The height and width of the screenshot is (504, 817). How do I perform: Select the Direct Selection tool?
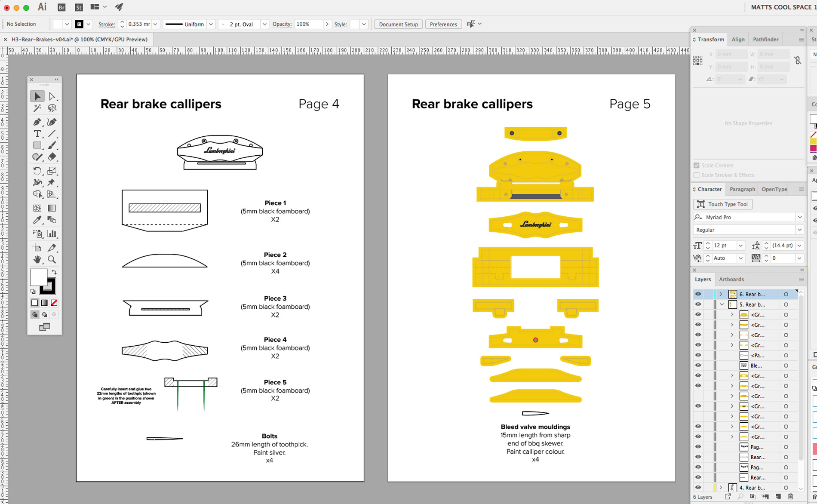pyautogui.click(x=52, y=96)
